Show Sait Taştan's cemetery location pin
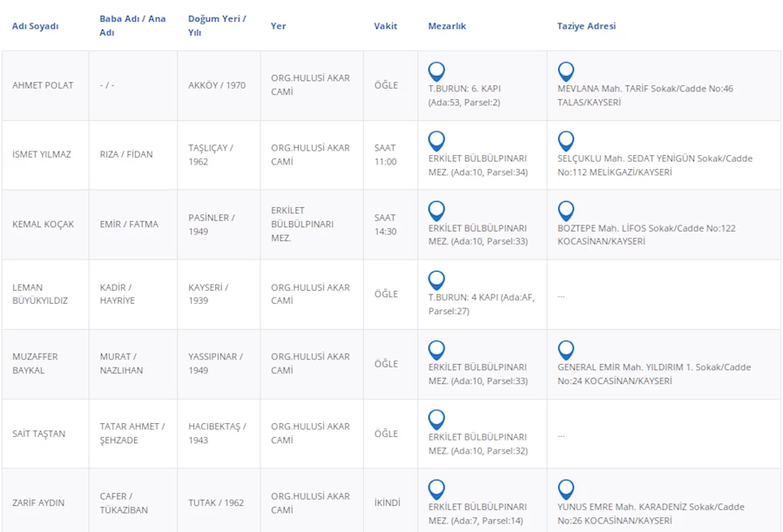The width and height of the screenshot is (783, 532). (x=436, y=420)
